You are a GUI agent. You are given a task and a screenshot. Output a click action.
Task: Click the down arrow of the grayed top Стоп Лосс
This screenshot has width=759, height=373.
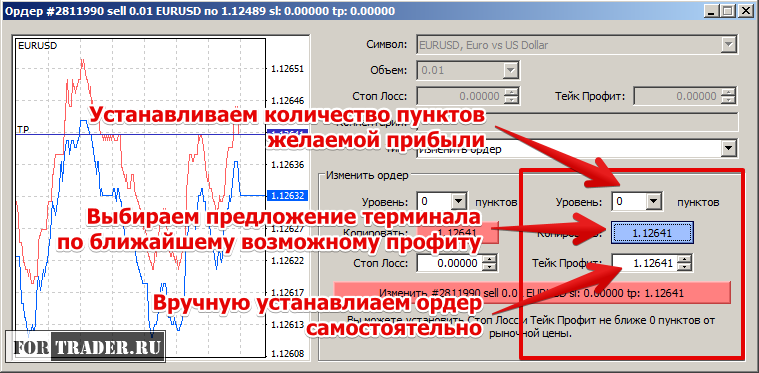(511, 100)
